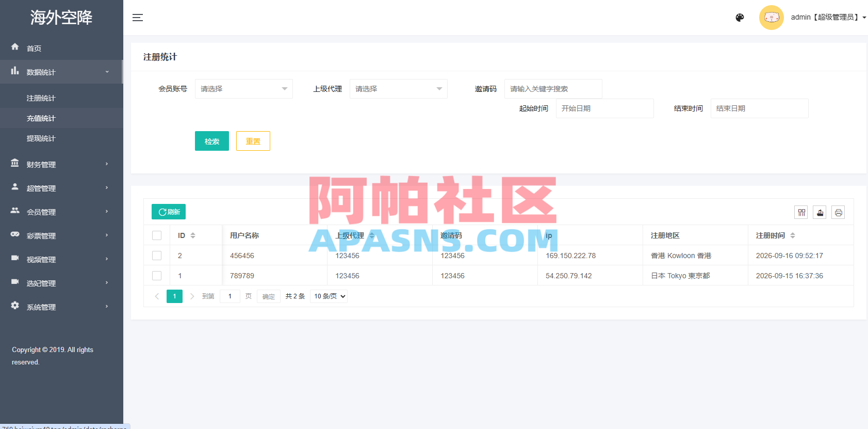Click the 刷新 refresh button

point(169,212)
